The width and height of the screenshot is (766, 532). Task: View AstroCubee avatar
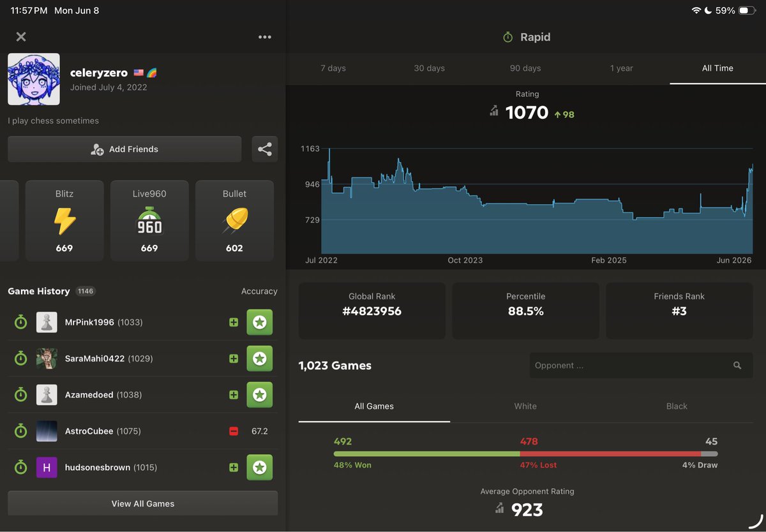(x=47, y=431)
